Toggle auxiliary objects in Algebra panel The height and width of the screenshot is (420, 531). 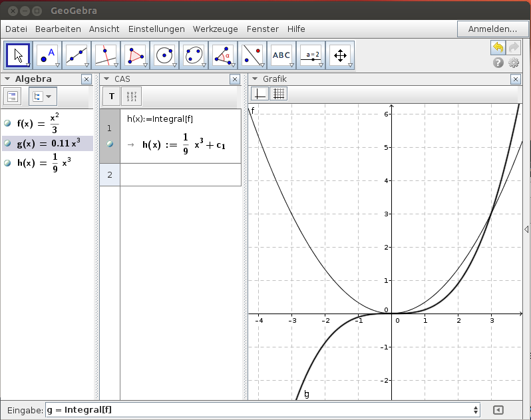point(13,97)
